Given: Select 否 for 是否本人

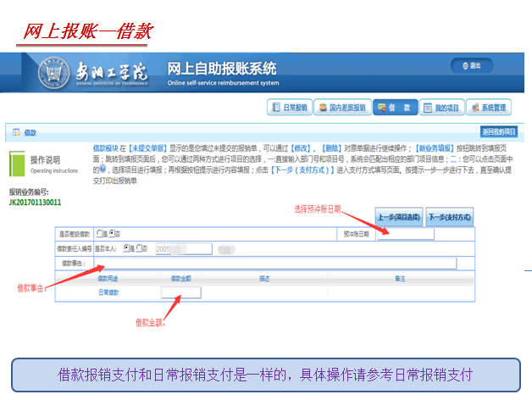Looking at the screenshot, I should click(x=138, y=248).
